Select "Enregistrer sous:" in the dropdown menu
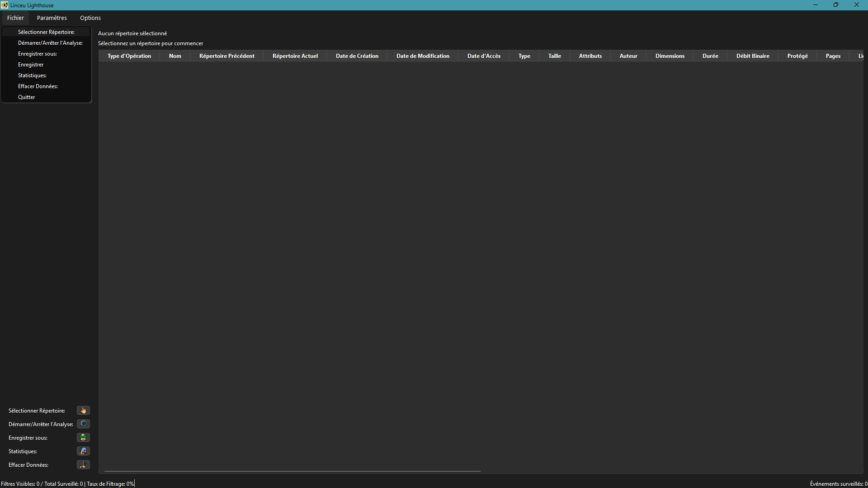868x488 pixels. pos(38,54)
